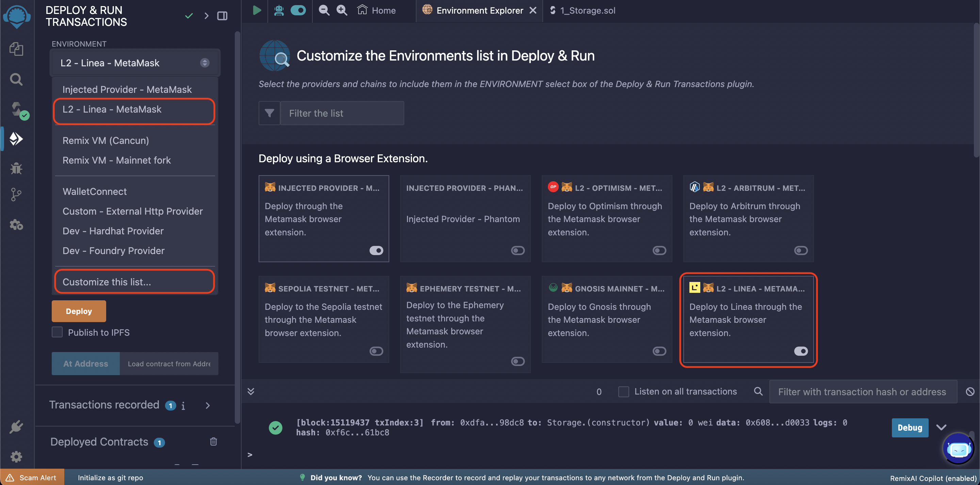Open the Debugger from the sidebar
Image resolution: width=980 pixels, height=485 pixels.
click(x=16, y=168)
